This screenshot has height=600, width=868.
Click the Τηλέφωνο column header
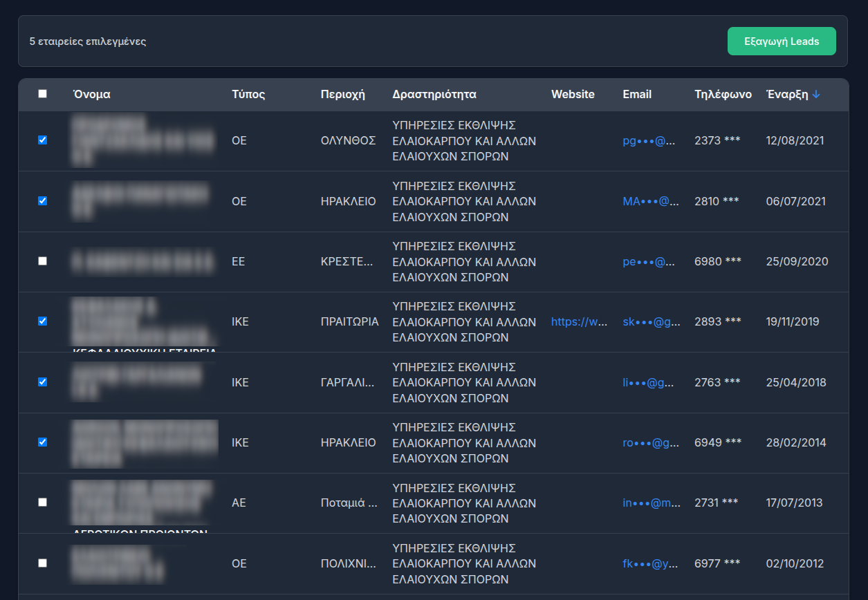pyautogui.click(x=723, y=95)
